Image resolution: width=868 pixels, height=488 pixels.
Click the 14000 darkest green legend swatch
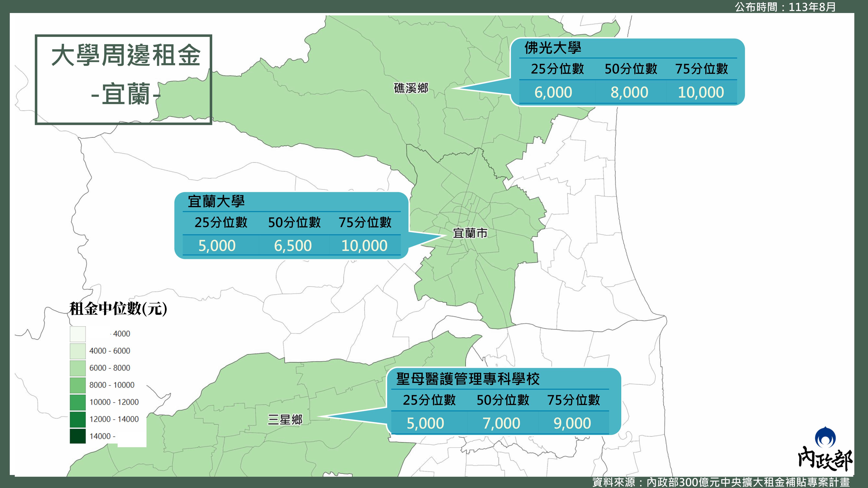pyautogui.click(x=77, y=436)
